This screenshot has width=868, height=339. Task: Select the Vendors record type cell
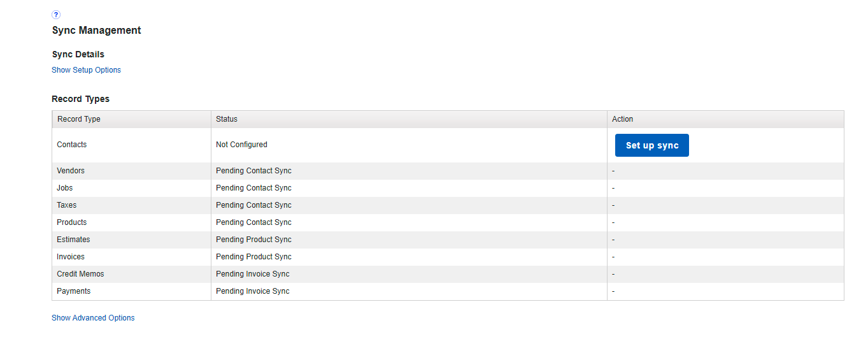pyautogui.click(x=71, y=171)
